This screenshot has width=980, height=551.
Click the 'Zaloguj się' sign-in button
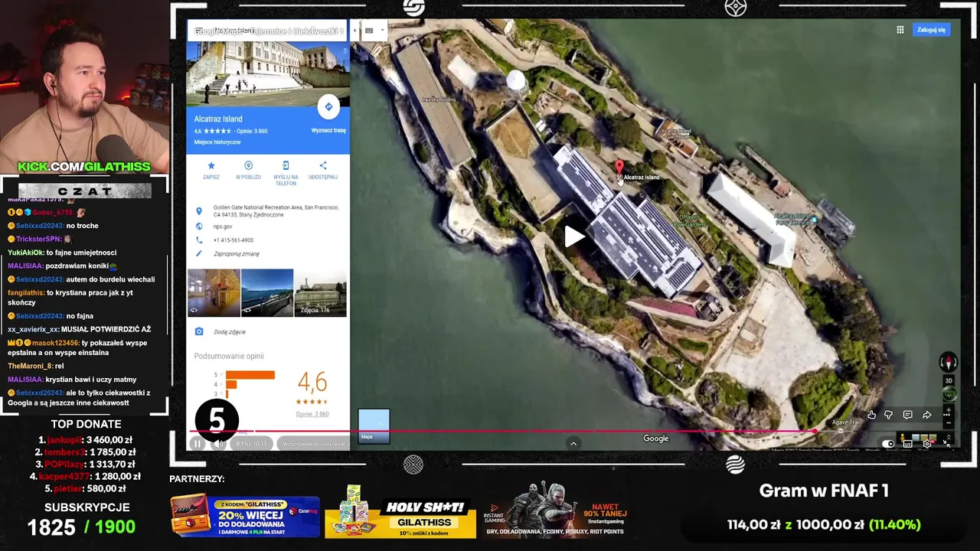click(x=931, y=30)
